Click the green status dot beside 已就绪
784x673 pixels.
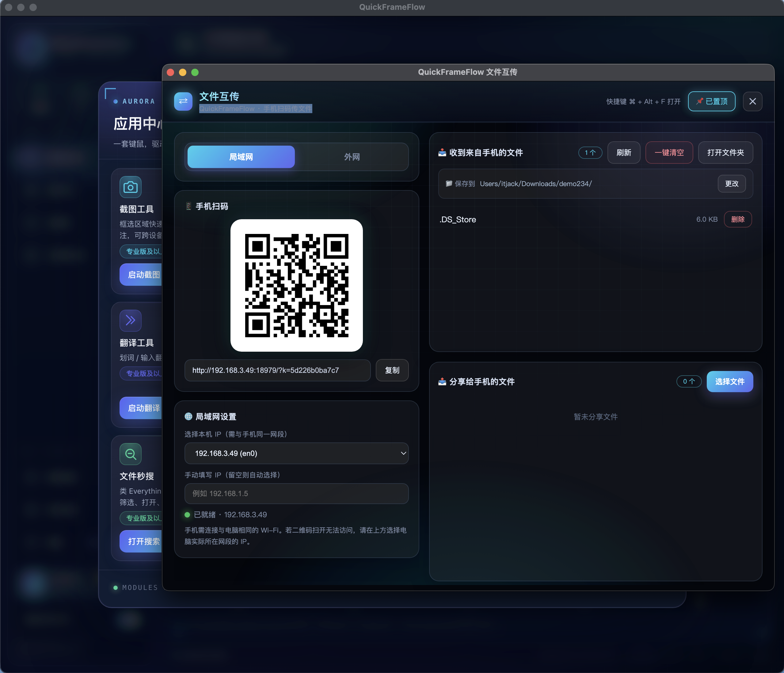[x=187, y=515]
